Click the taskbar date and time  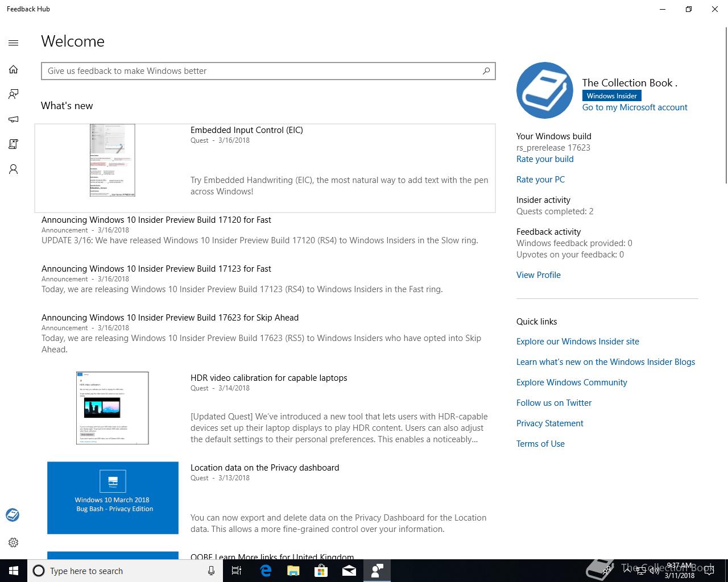680,571
